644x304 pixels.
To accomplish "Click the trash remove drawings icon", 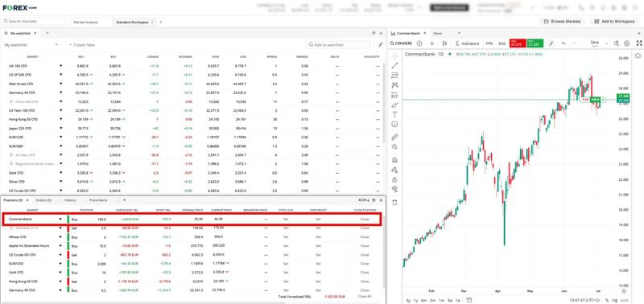I will tap(394, 202).
